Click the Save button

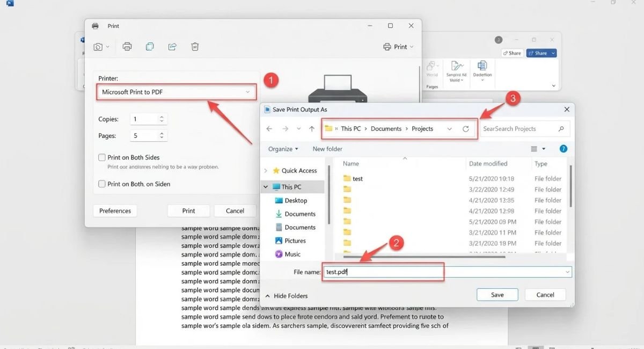(497, 295)
